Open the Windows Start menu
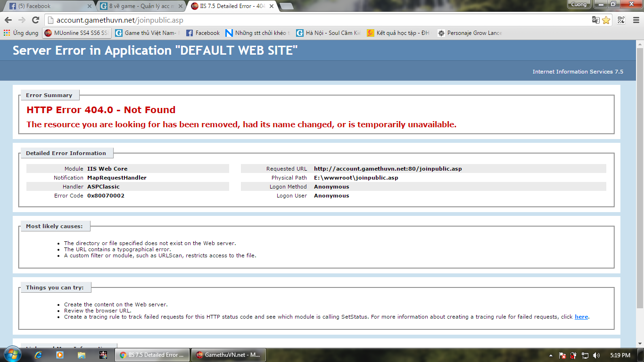The width and height of the screenshot is (644, 362). (x=13, y=355)
